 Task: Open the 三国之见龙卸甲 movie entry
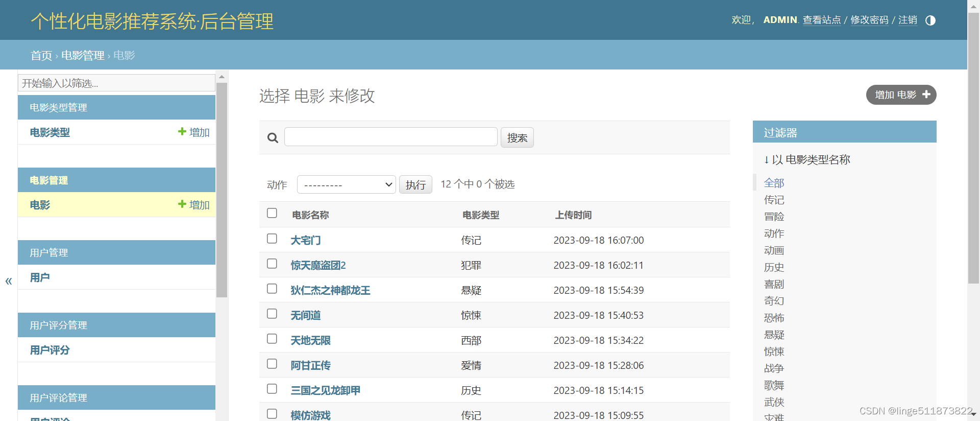coord(325,390)
